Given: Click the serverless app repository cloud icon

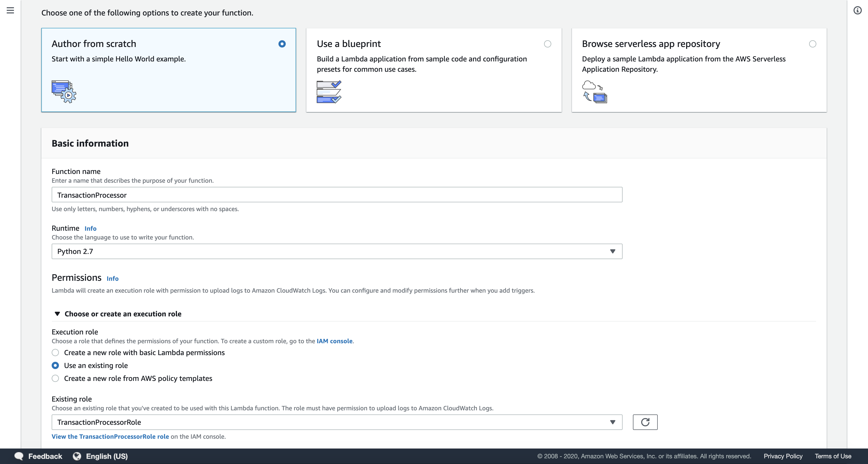Looking at the screenshot, I should (x=594, y=92).
